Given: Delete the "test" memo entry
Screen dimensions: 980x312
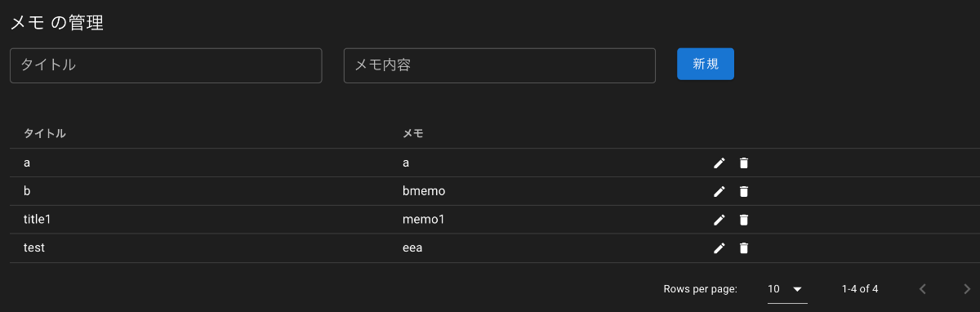Looking at the screenshot, I should click(743, 248).
